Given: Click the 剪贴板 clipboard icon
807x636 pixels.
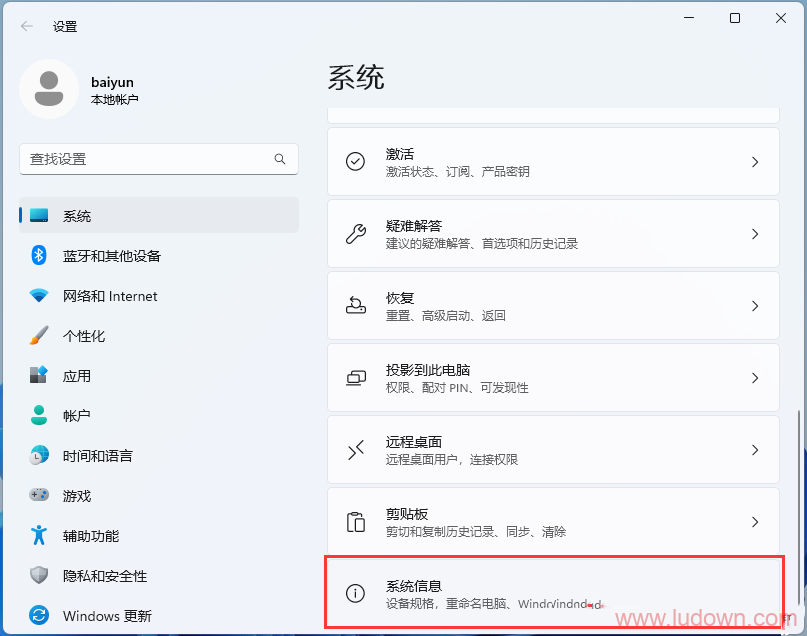Looking at the screenshot, I should pyautogui.click(x=355, y=522).
